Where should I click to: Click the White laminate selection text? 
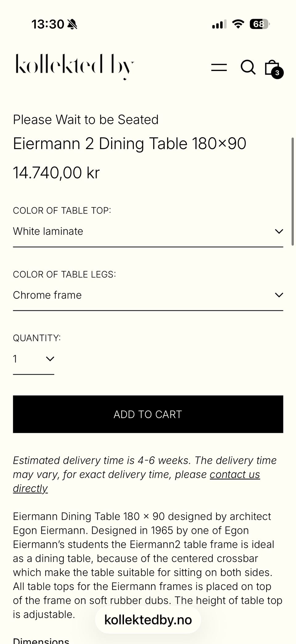point(48,231)
